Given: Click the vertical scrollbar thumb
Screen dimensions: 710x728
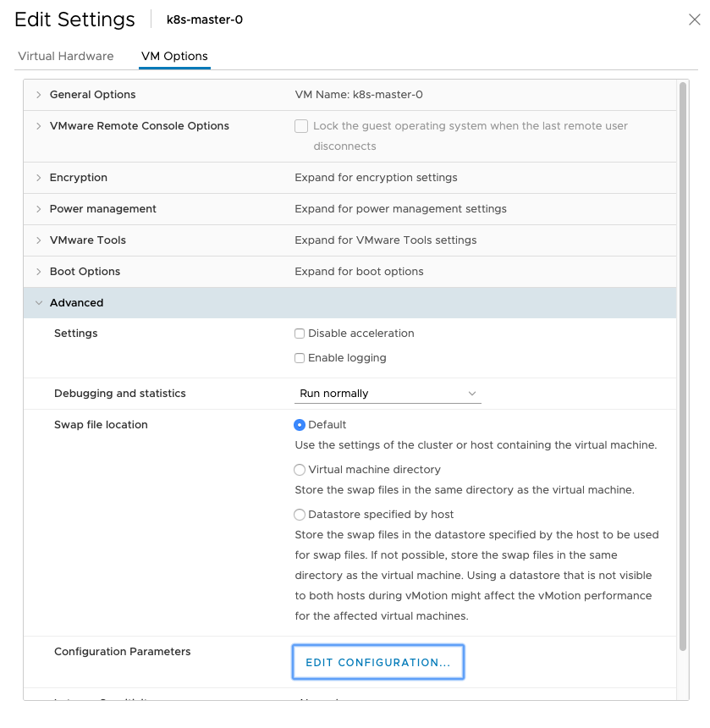Looking at the screenshot, I should 683,364.
